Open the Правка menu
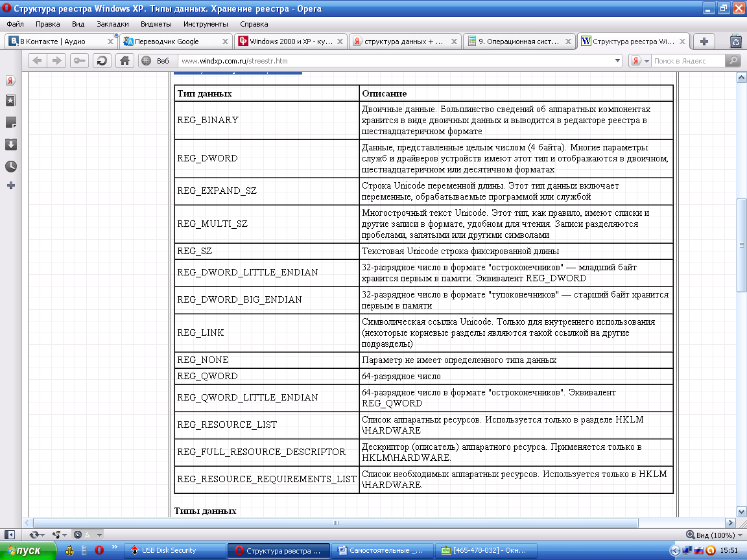Image resolution: width=747 pixels, height=560 pixels. 47,24
